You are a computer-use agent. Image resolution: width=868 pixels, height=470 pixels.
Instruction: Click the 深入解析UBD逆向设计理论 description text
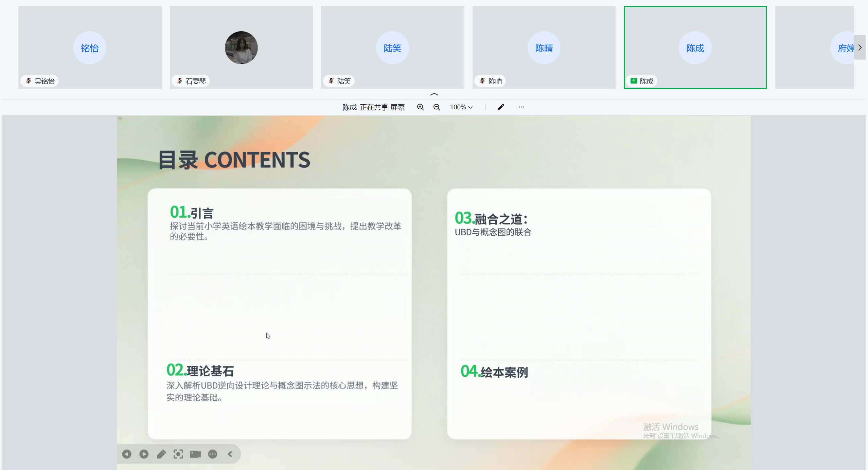coord(282,391)
